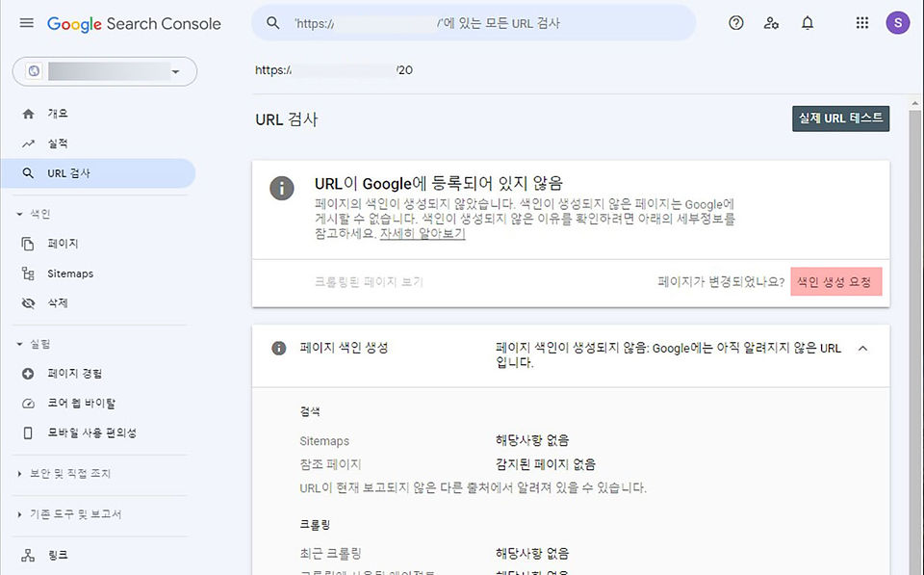Click the '크롤링' section label
The height and width of the screenshot is (575, 924).
click(x=315, y=524)
